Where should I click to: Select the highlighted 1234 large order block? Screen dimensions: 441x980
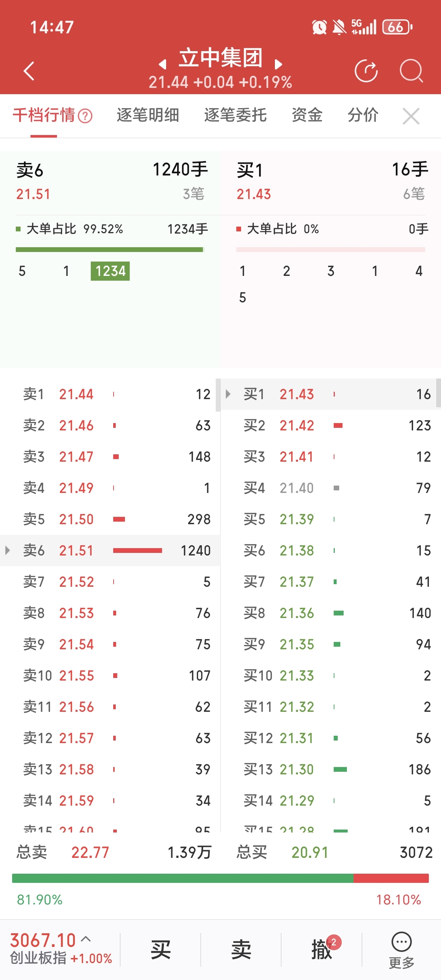110,271
